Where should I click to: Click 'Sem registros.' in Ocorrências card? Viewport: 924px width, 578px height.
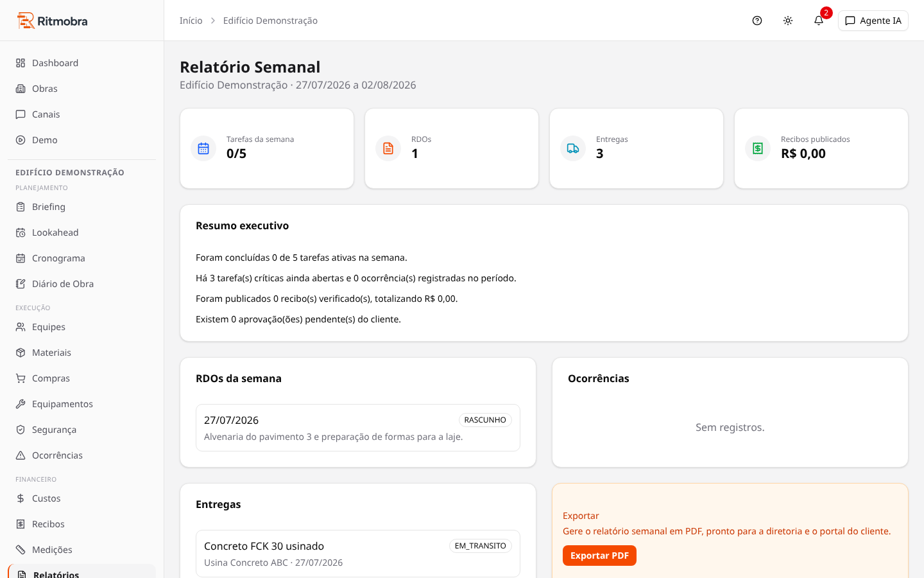pos(730,427)
